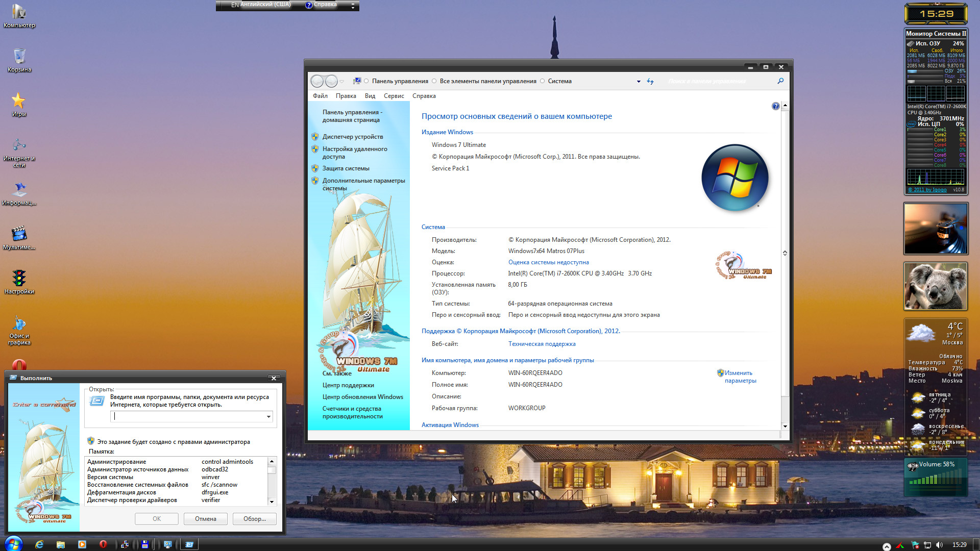
Task: Select the Игры star desktop icon
Action: pos(19,104)
